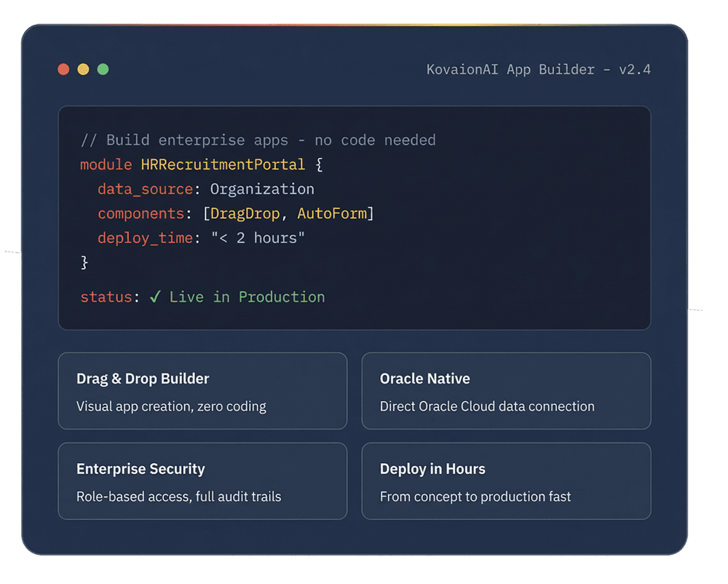This screenshot has width=728, height=584.
Task: Click the "< 2 hours" string value
Action: click(x=258, y=238)
